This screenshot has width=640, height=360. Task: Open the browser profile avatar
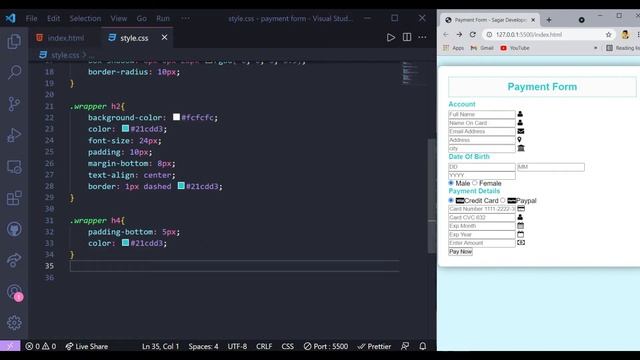coord(625,35)
